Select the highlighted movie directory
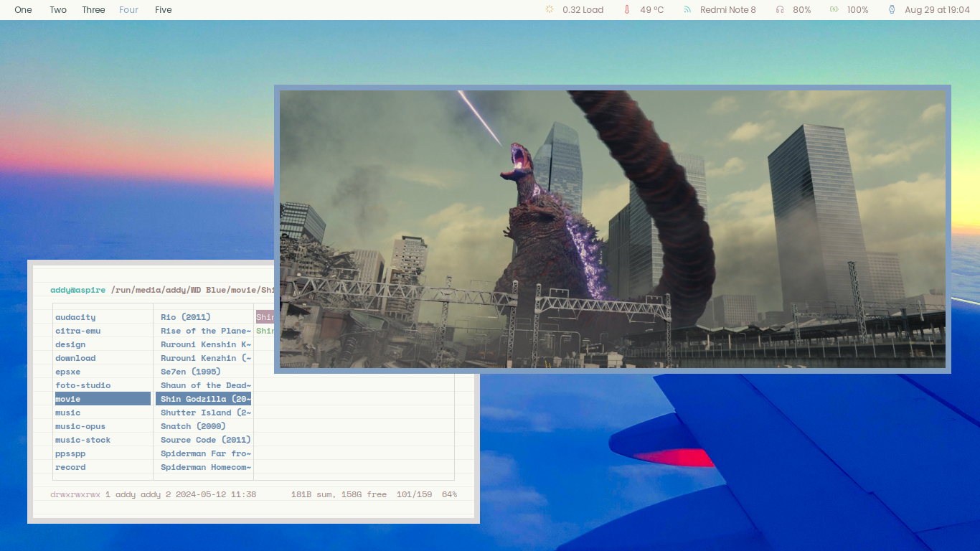Image resolution: width=980 pixels, height=551 pixels. point(103,399)
